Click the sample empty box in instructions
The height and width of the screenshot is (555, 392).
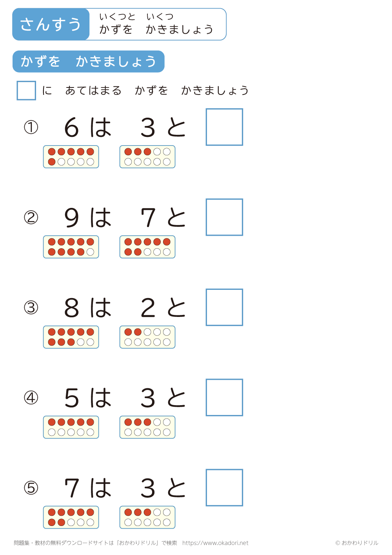click(26, 91)
